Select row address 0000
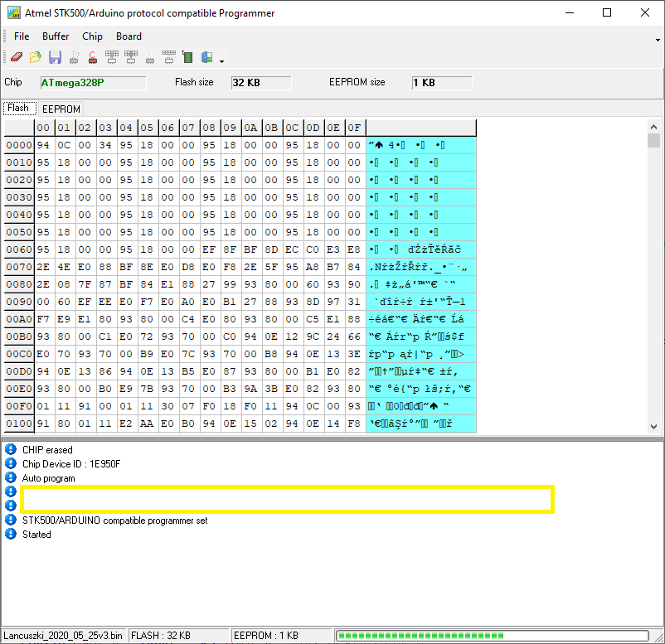Screen dimensions: 665x644 19,145
